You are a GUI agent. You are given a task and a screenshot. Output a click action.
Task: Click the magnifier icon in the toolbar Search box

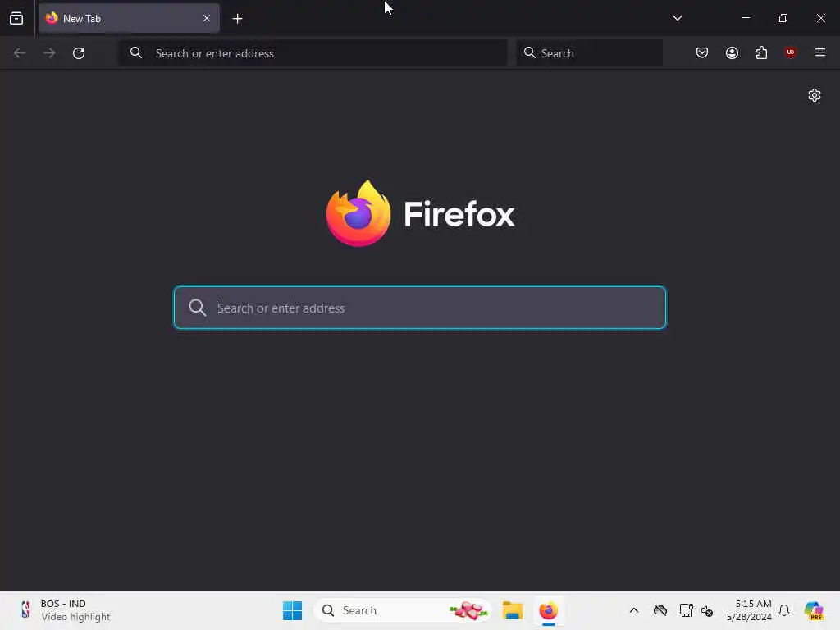(x=529, y=52)
